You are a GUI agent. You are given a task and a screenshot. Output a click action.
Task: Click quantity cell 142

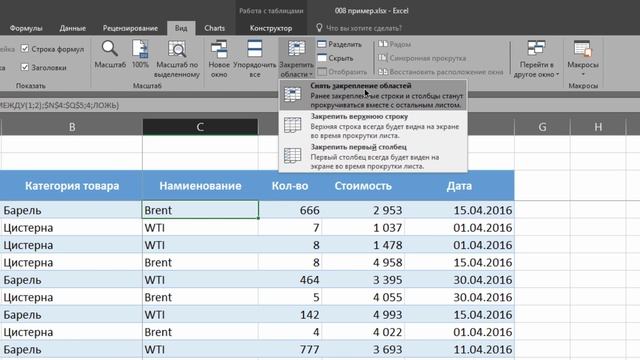[290, 315]
